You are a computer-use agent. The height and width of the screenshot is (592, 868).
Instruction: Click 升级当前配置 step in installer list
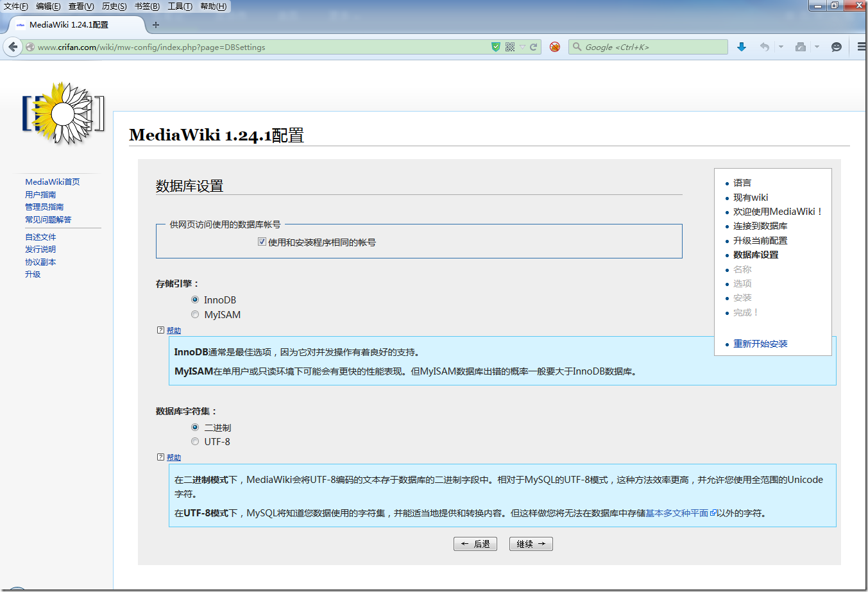click(x=760, y=241)
